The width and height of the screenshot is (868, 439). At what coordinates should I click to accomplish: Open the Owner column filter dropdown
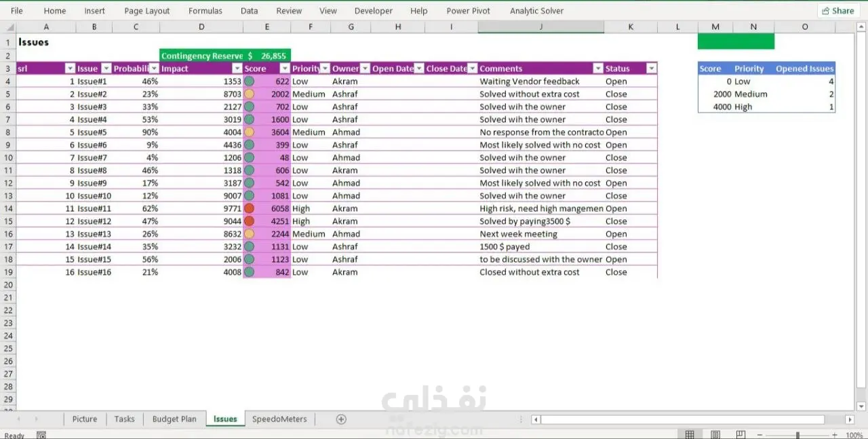(365, 69)
